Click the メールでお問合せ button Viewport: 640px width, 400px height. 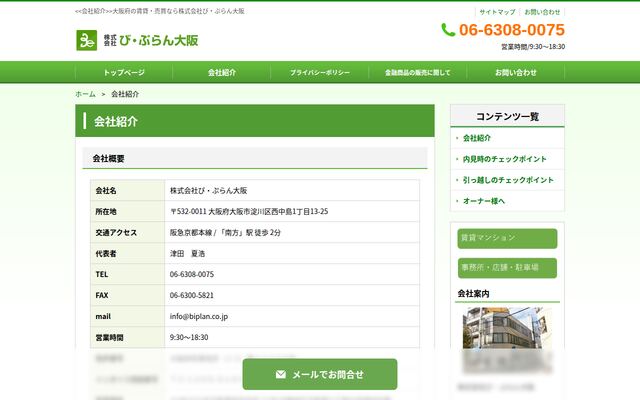click(320, 374)
